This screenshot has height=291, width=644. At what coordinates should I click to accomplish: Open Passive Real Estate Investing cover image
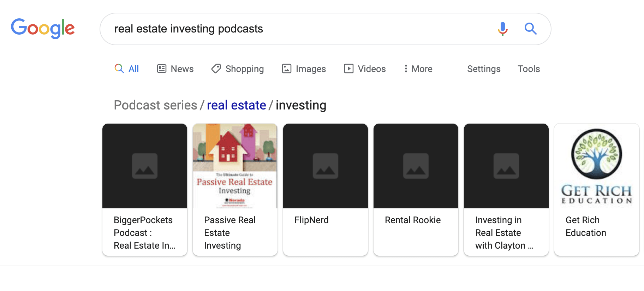coord(235,166)
